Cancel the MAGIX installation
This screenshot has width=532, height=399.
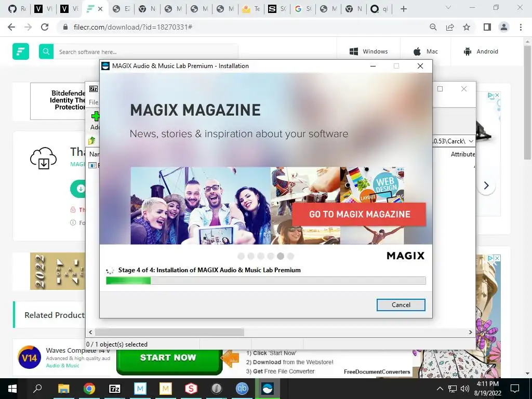pyautogui.click(x=401, y=304)
